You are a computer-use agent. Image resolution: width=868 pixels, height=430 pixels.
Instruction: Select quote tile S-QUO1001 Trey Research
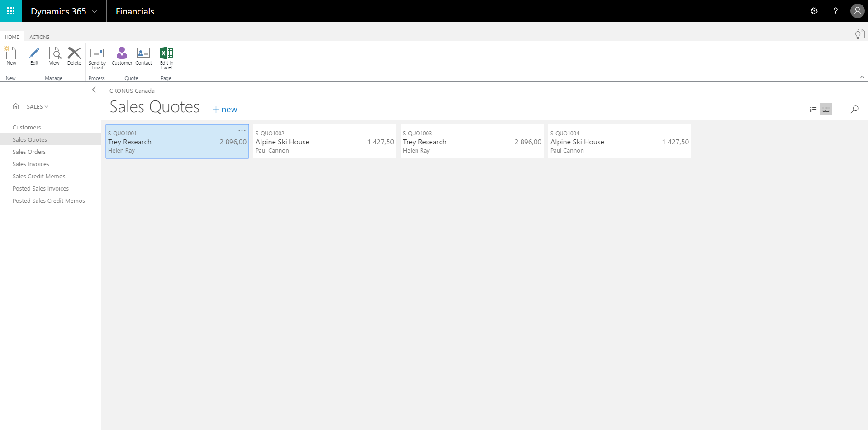point(177,142)
